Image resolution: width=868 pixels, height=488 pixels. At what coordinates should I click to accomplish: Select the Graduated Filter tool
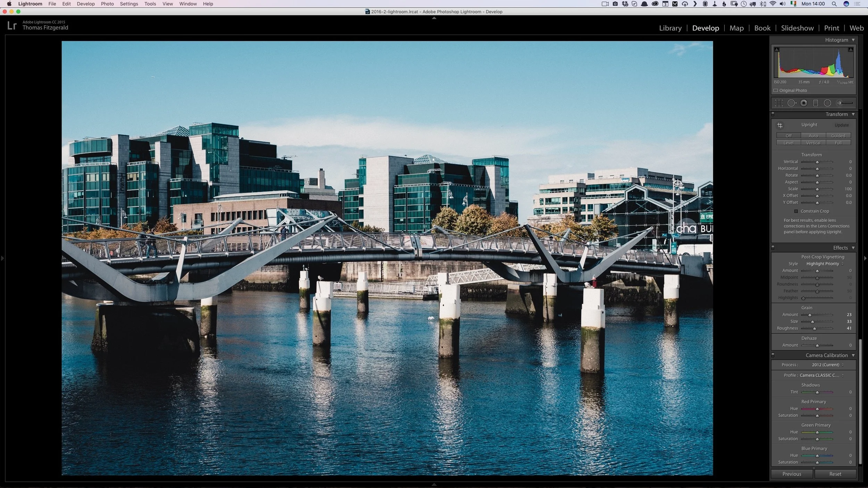pos(816,103)
